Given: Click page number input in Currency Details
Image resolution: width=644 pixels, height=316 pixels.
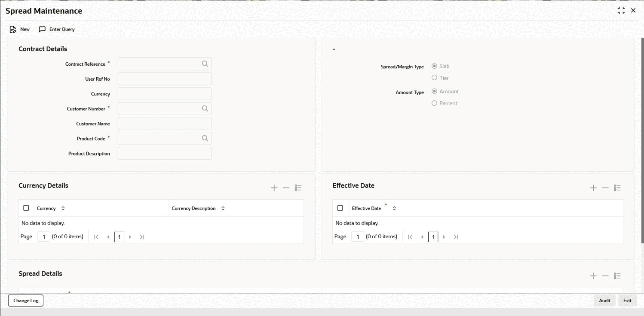Looking at the screenshot, I should click(44, 237).
